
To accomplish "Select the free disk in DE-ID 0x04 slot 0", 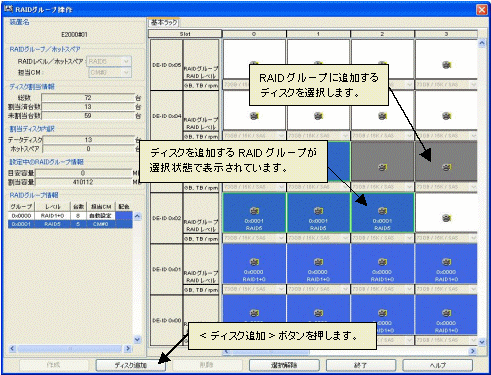I will coord(254,110).
